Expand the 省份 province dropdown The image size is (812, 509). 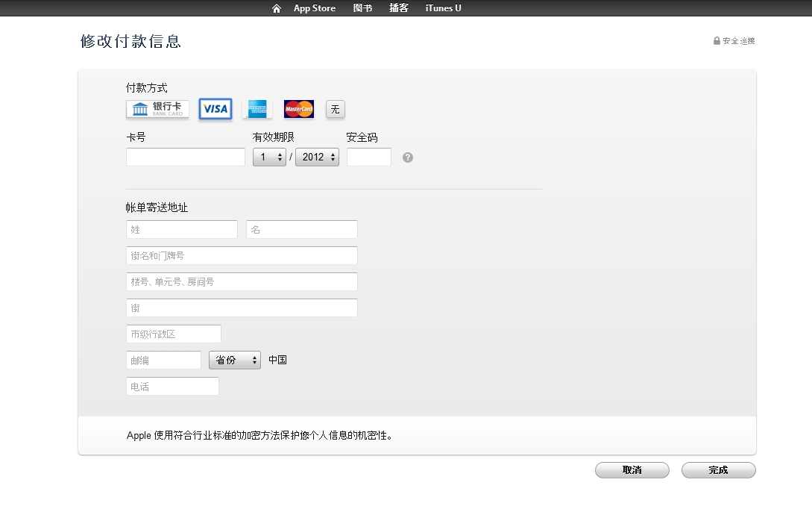click(235, 360)
